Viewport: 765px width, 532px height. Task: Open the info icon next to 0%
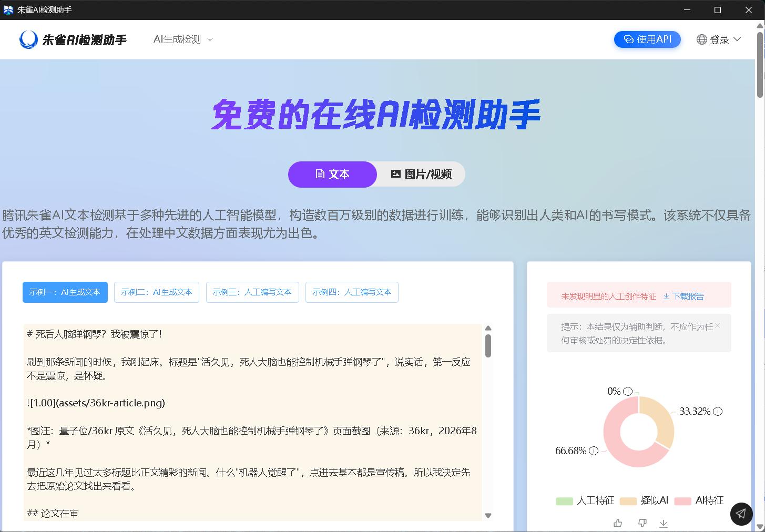tap(628, 391)
